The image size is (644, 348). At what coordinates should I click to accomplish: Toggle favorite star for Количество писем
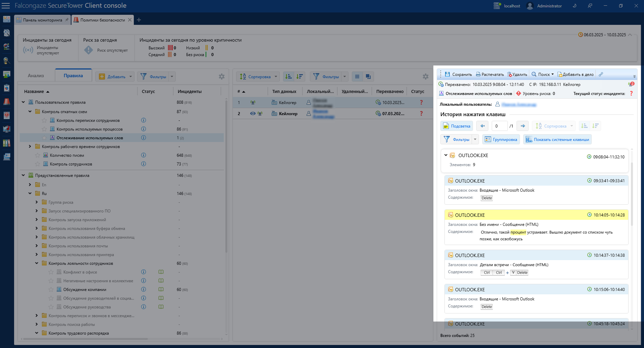pos(38,155)
